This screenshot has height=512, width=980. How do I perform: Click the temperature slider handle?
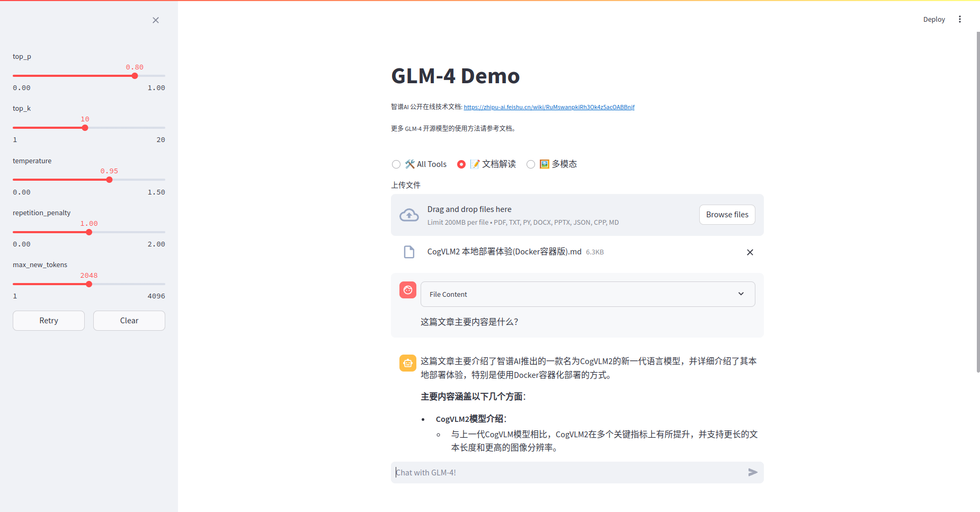click(109, 180)
